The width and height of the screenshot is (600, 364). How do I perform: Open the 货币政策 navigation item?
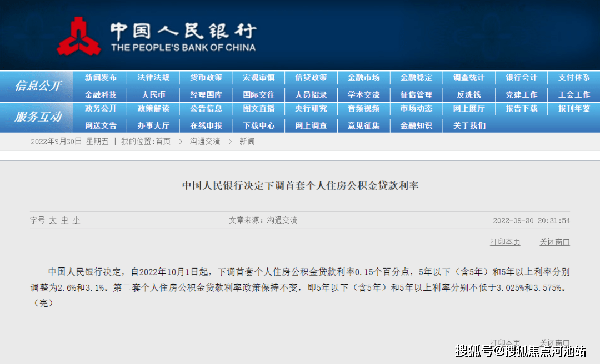(x=206, y=78)
